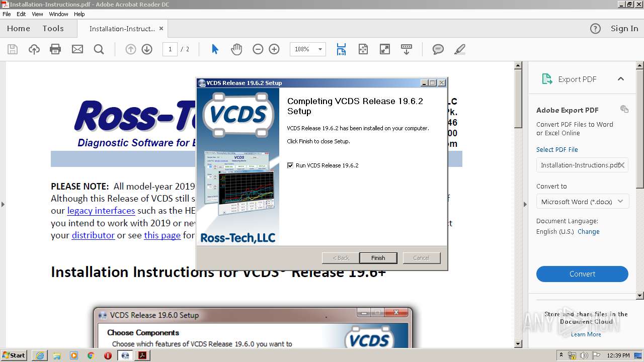Click Sign In at top right
644x362 pixels.
pos(624,29)
